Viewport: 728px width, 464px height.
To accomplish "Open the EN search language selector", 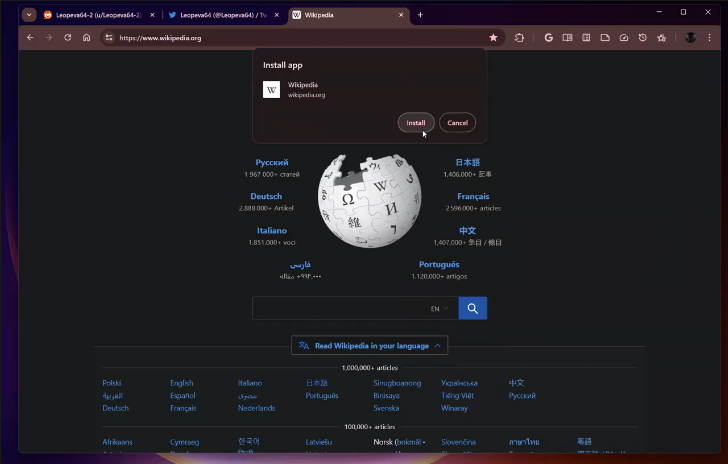I will tap(438, 309).
